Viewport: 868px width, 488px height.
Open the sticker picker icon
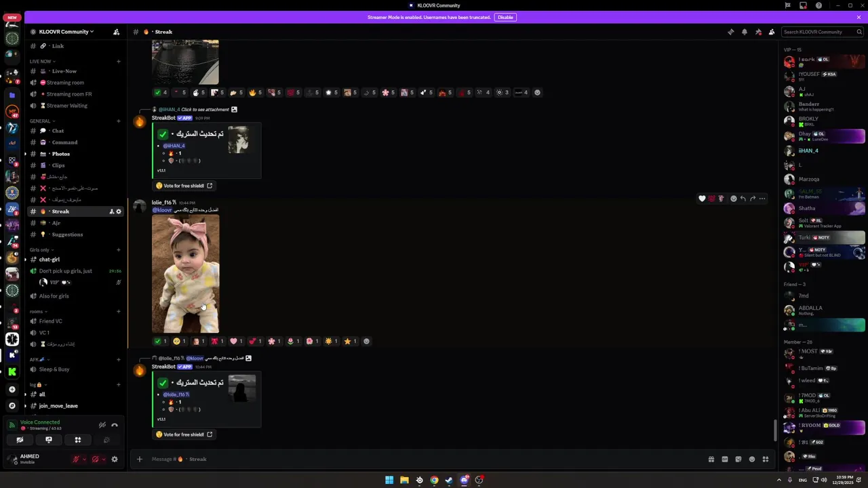(738, 459)
